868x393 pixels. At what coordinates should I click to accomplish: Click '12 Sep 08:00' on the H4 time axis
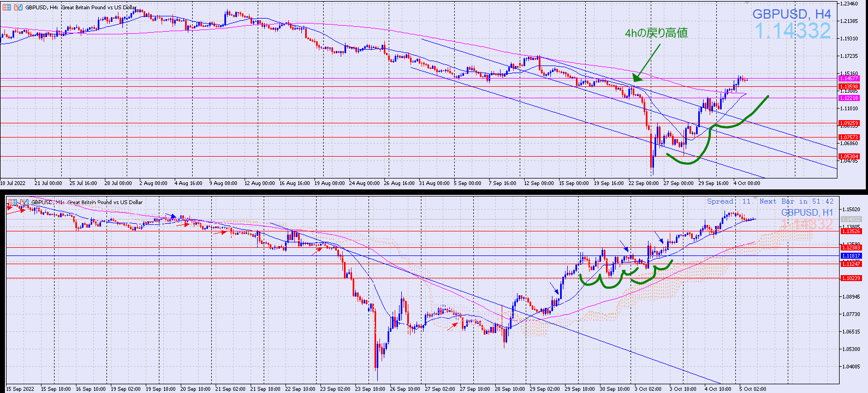point(539,183)
